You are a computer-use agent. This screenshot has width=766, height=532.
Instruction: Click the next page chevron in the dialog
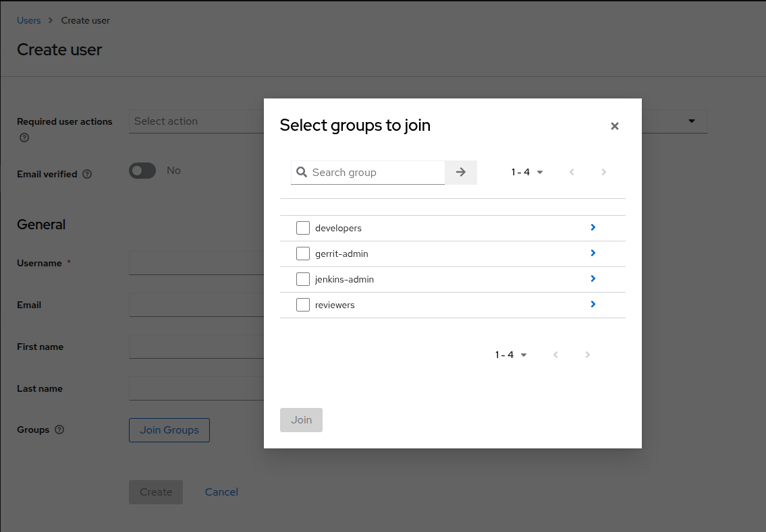point(603,172)
